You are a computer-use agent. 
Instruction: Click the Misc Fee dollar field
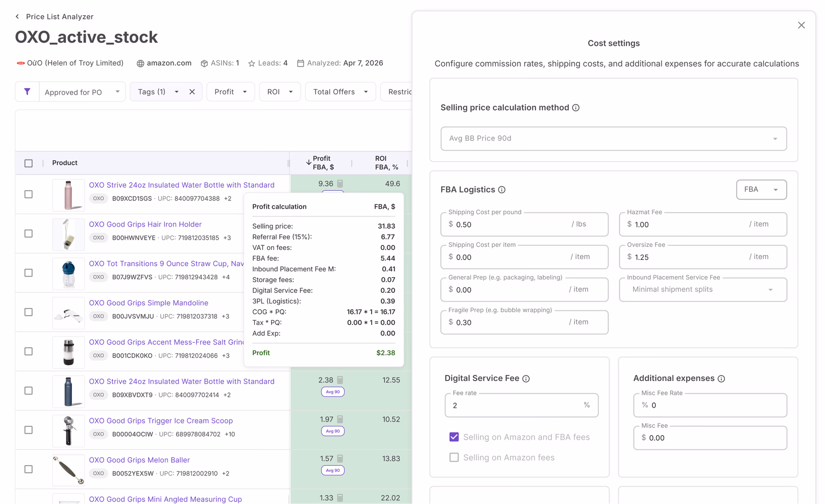(x=710, y=438)
